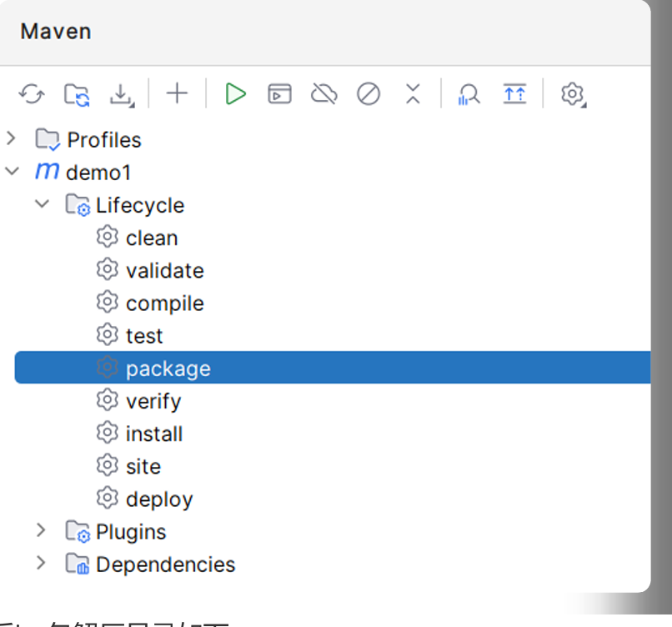Reload all Maven projects
Viewport: 672px width, 627px height.
point(32,94)
